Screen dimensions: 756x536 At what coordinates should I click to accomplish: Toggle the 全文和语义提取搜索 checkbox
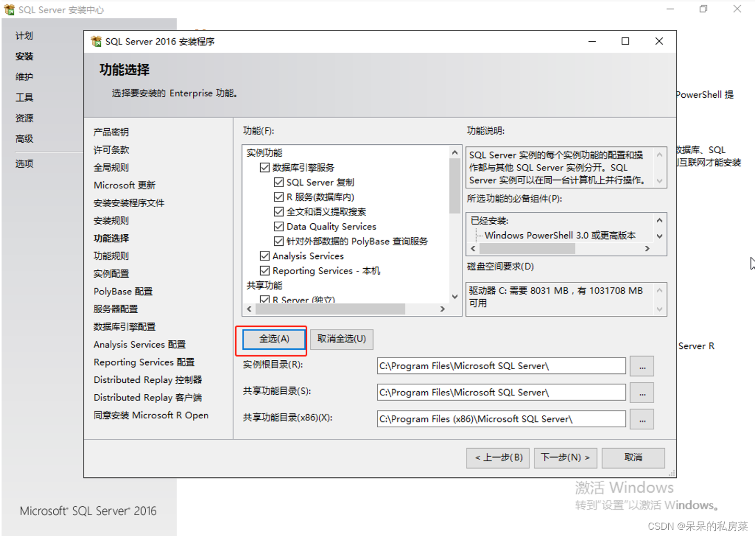click(x=279, y=212)
